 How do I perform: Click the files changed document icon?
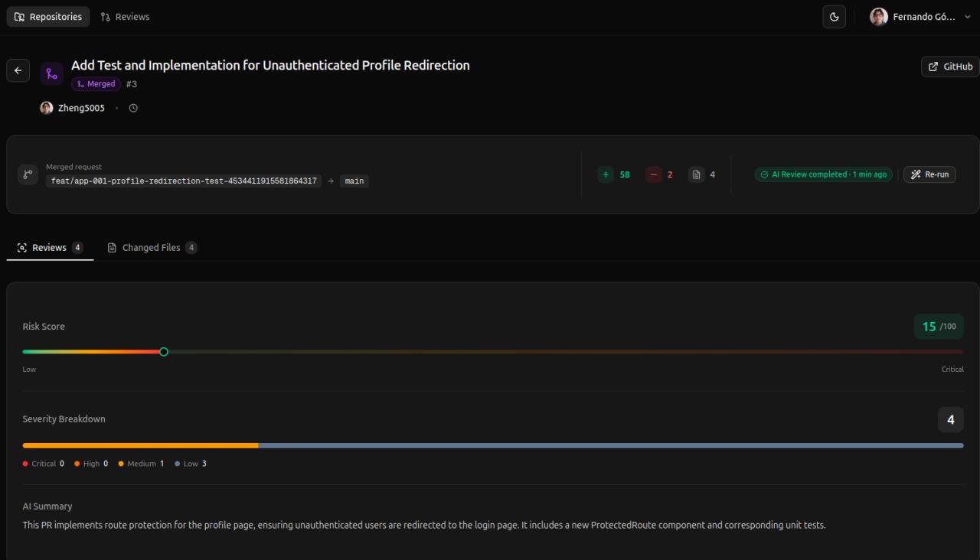(x=696, y=174)
